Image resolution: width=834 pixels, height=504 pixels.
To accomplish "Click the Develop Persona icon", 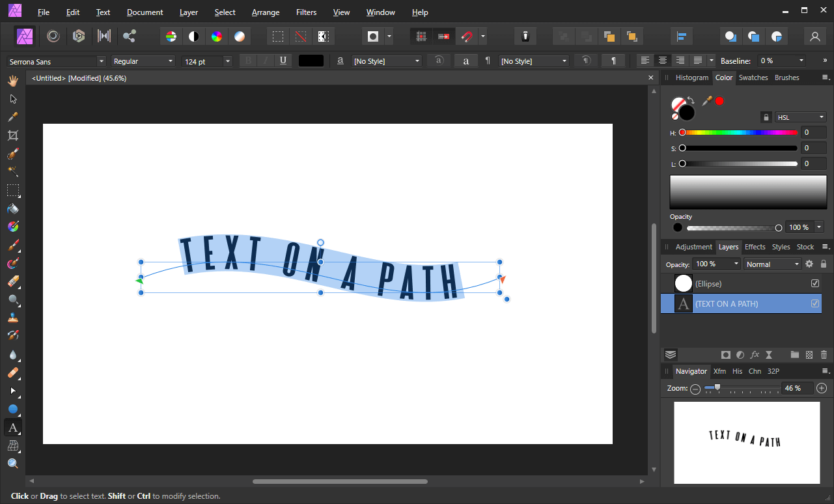I will point(79,36).
